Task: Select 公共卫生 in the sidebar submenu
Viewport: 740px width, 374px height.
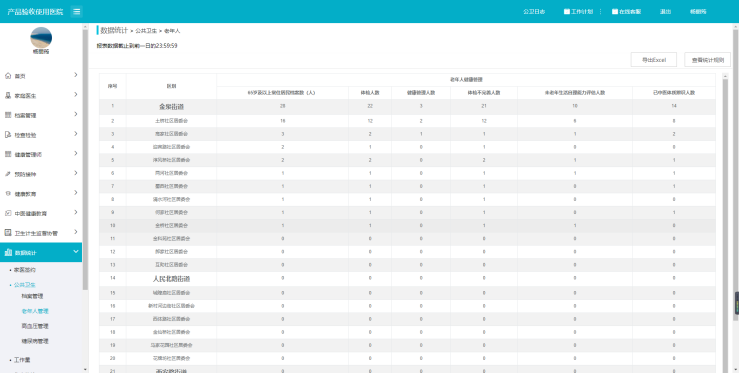Action: (x=25, y=285)
